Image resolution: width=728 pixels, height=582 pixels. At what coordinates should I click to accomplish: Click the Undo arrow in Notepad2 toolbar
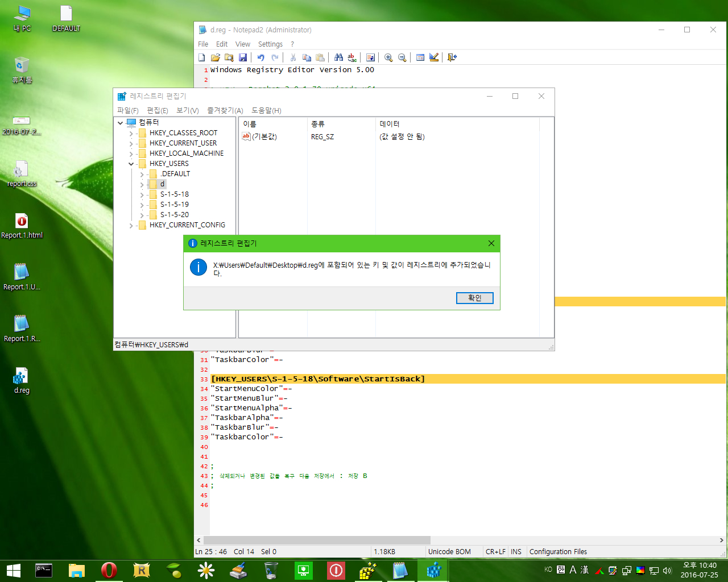coord(261,57)
